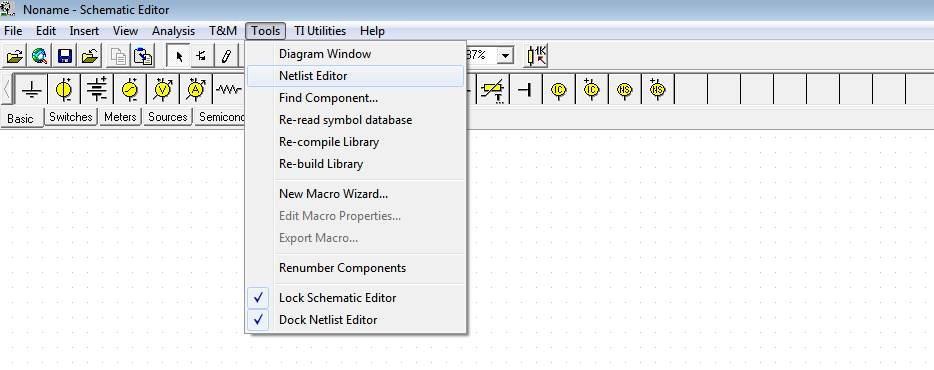Viewport: 934px width, 370px height.
Task: Place an Ammeter component
Action: [195, 89]
